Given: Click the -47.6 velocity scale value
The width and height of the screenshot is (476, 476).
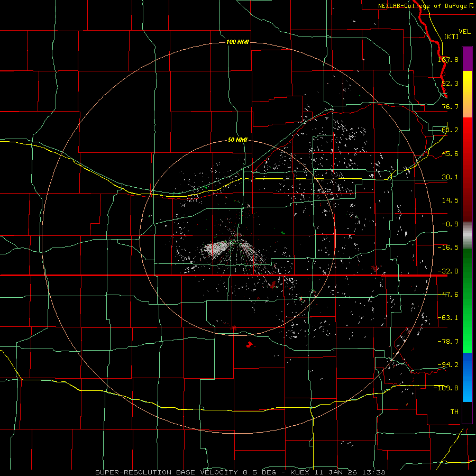Looking at the screenshot, I should (448, 295).
